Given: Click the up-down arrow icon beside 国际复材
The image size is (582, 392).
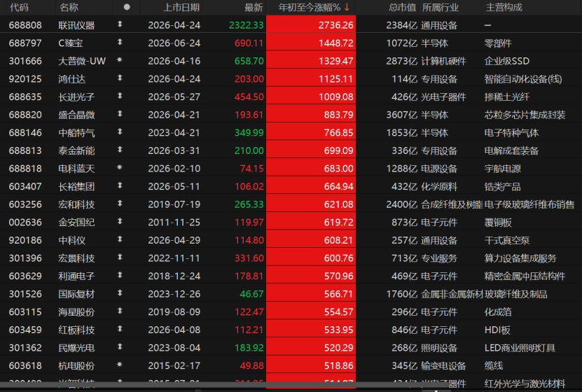Looking at the screenshot, I should 120,293.
